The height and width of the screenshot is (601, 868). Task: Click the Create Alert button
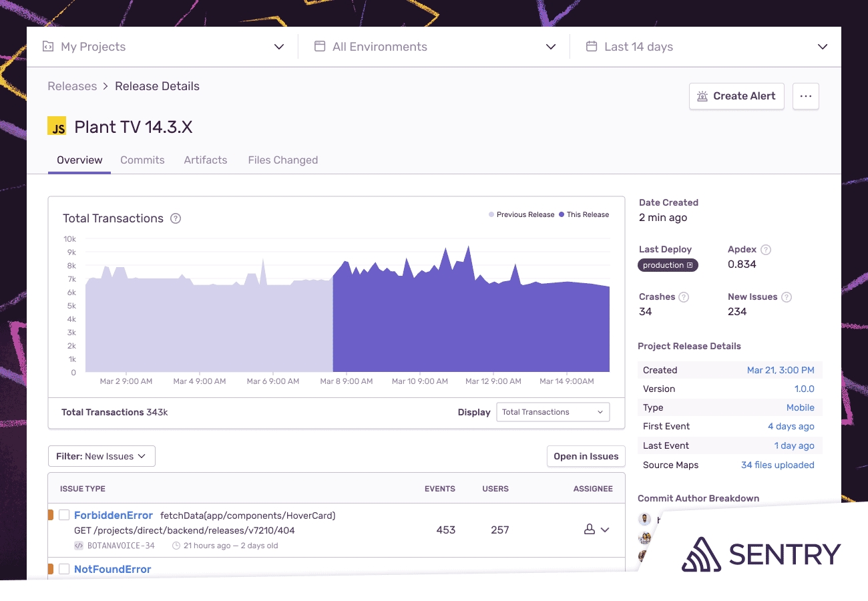(736, 96)
